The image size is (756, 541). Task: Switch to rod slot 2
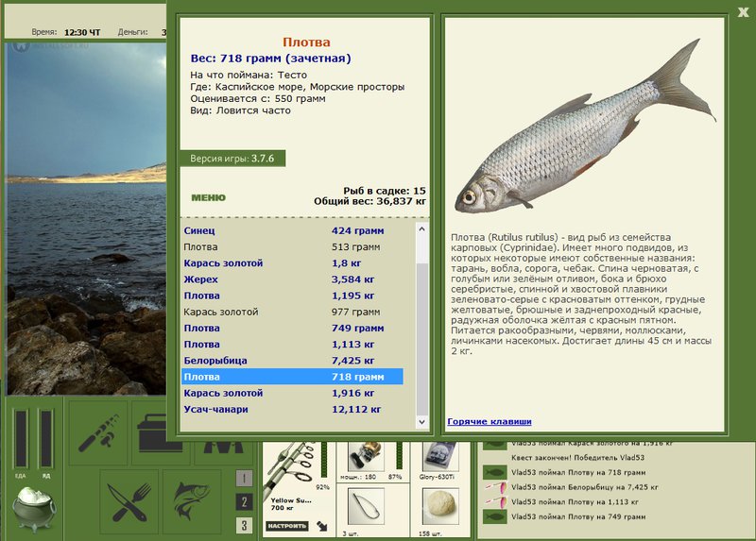point(244,502)
